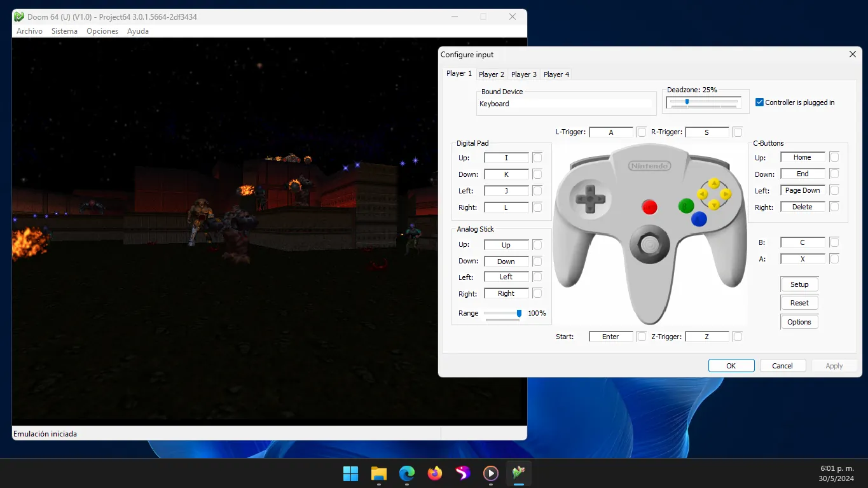Tick the Analog Stick Down checkbox
Image resolution: width=868 pixels, height=488 pixels.
[x=537, y=261]
